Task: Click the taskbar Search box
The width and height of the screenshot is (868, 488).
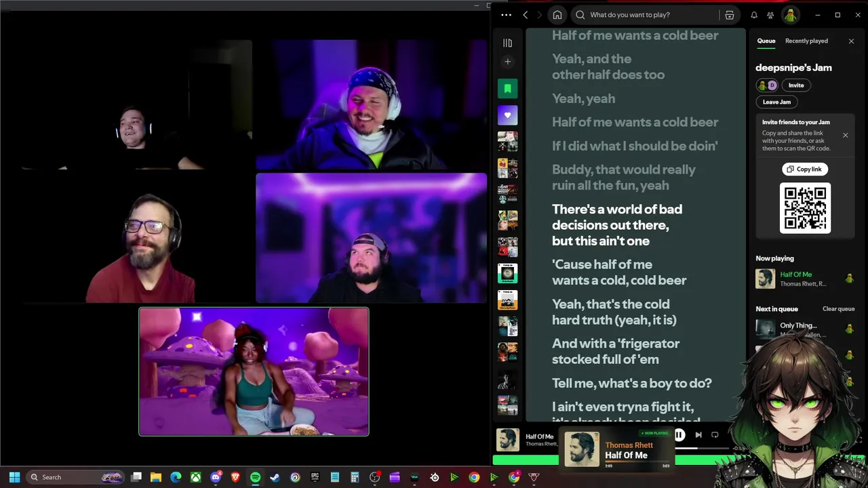Action: 75,477
